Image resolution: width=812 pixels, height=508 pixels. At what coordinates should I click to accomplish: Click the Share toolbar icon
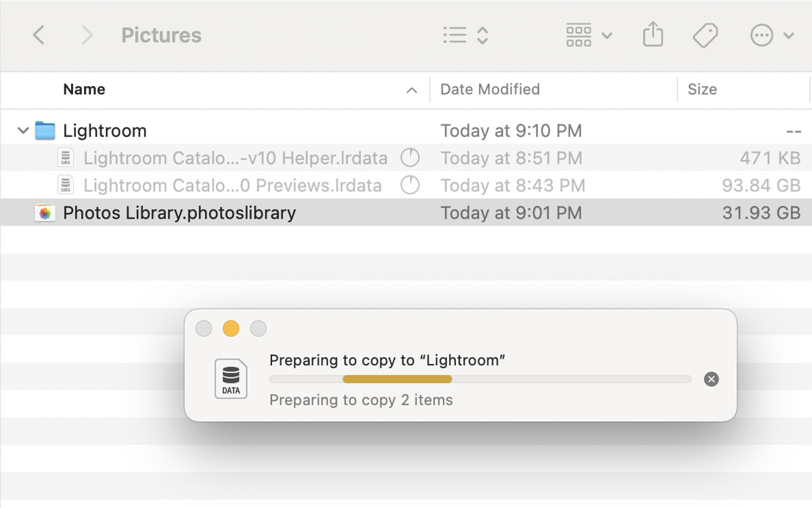[653, 35]
